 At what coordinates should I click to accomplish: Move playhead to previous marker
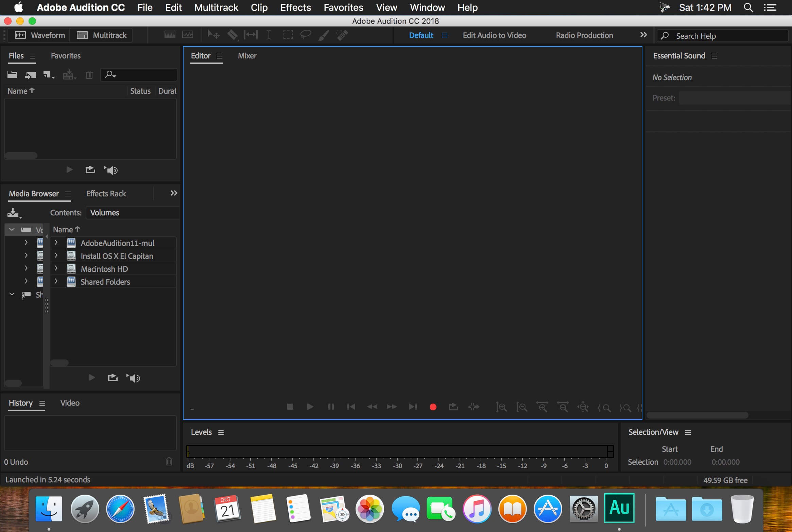[x=351, y=407]
